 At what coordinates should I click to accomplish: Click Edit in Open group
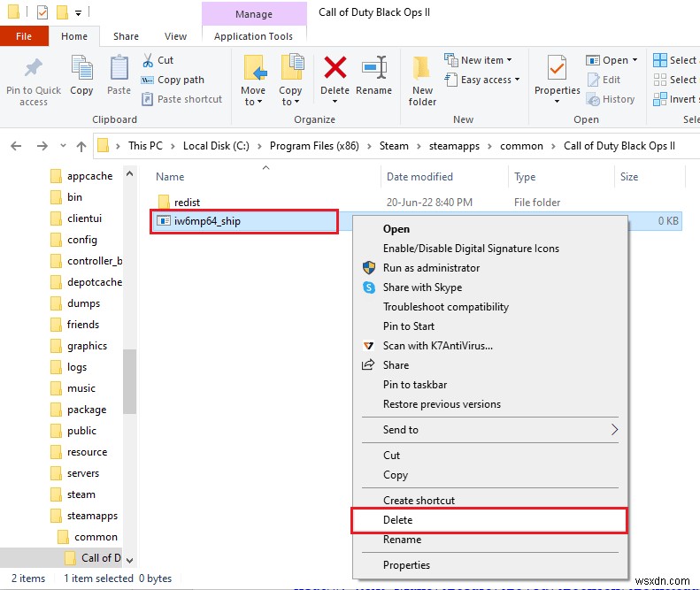click(x=604, y=80)
